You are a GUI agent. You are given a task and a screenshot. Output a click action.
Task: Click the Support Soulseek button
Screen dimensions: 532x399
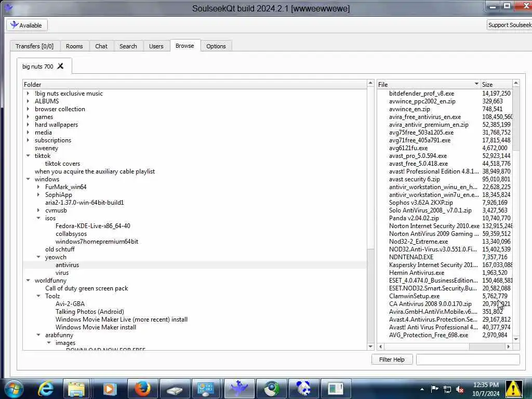pos(509,25)
